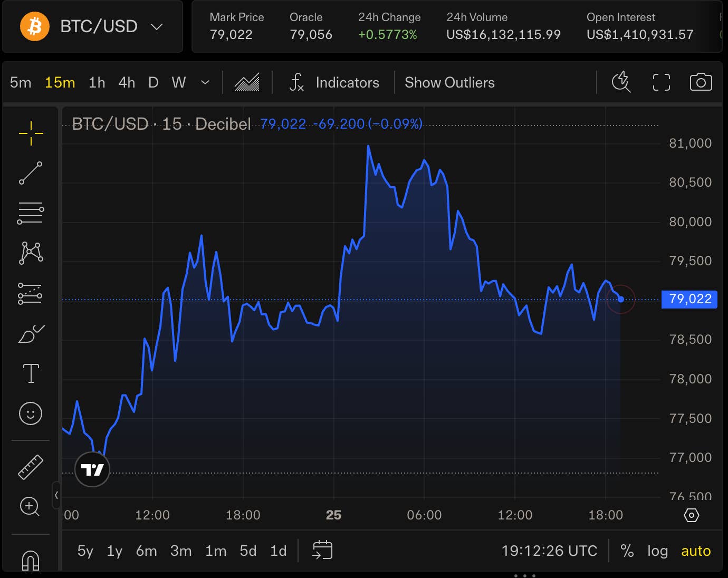Open the go to date calendar
The height and width of the screenshot is (578, 728).
click(x=322, y=550)
